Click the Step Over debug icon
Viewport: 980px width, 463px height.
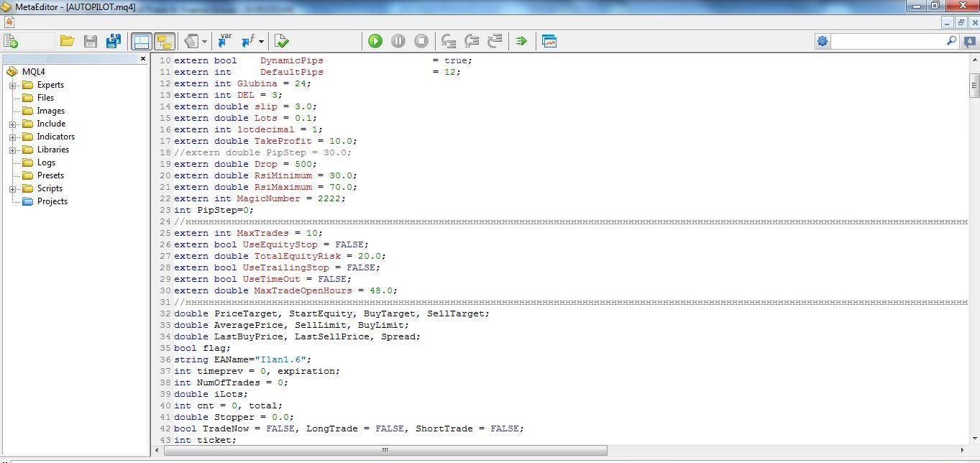(472, 41)
